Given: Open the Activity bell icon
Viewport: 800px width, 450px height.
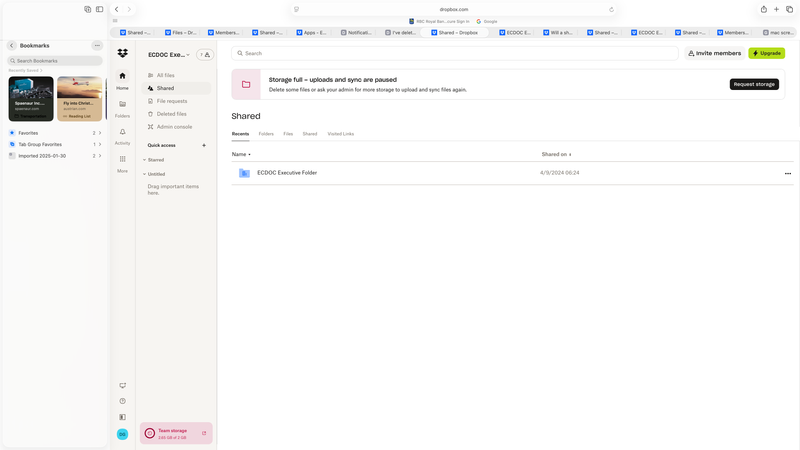Looking at the screenshot, I should (122, 132).
